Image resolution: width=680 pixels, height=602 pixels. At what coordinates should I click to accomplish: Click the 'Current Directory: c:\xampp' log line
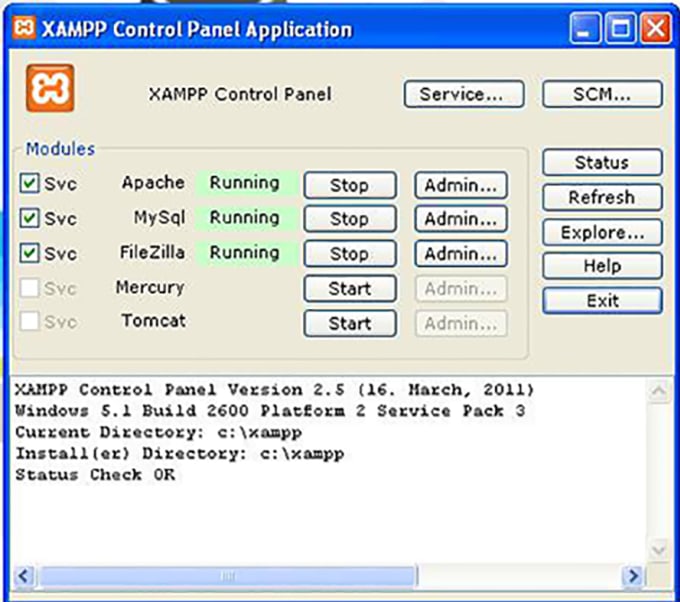(x=159, y=432)
